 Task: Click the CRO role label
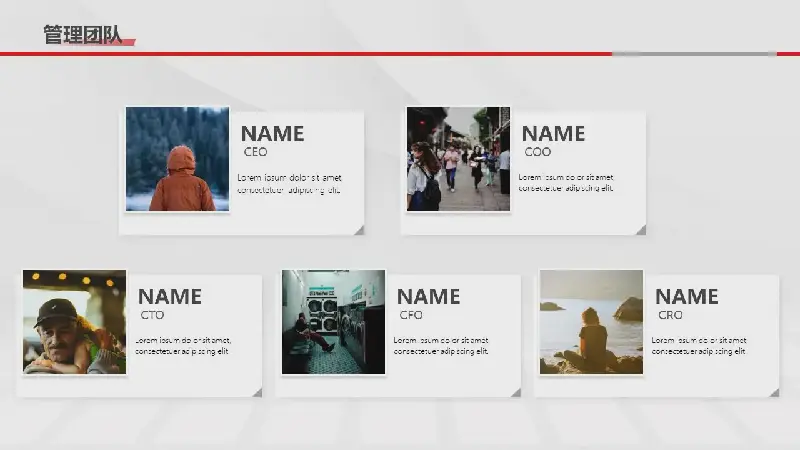tap(670, 315)
